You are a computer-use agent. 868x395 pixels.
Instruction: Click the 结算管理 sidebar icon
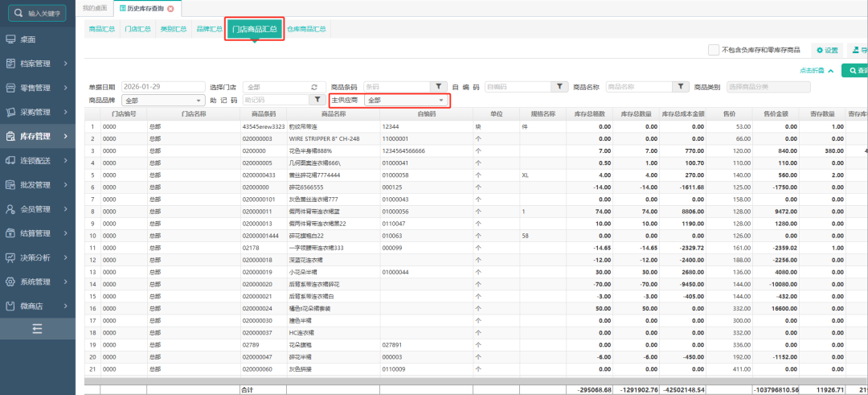(10, 233)
